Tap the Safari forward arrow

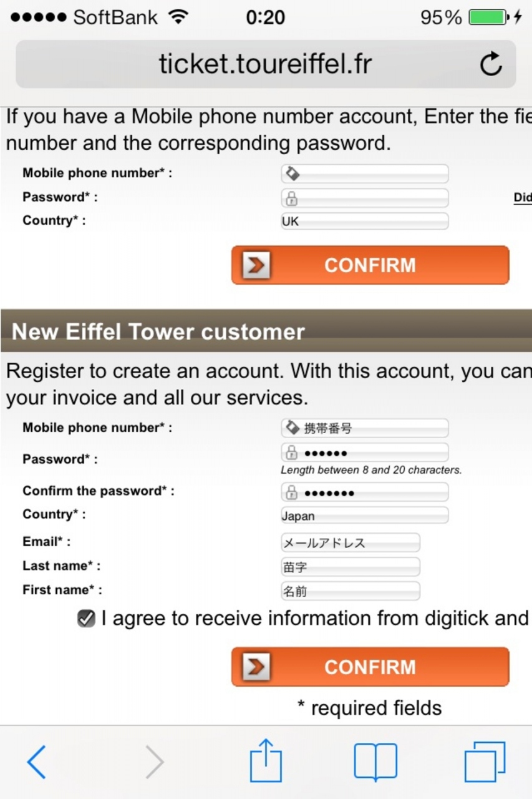155,762
